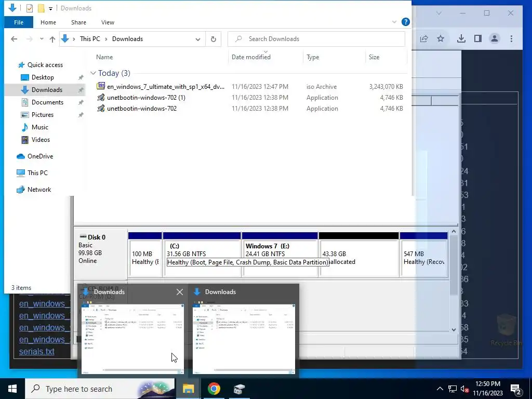532x399 pixels.
Task: Close the first Downloads thumbnail preview
Action: (180, 292)
